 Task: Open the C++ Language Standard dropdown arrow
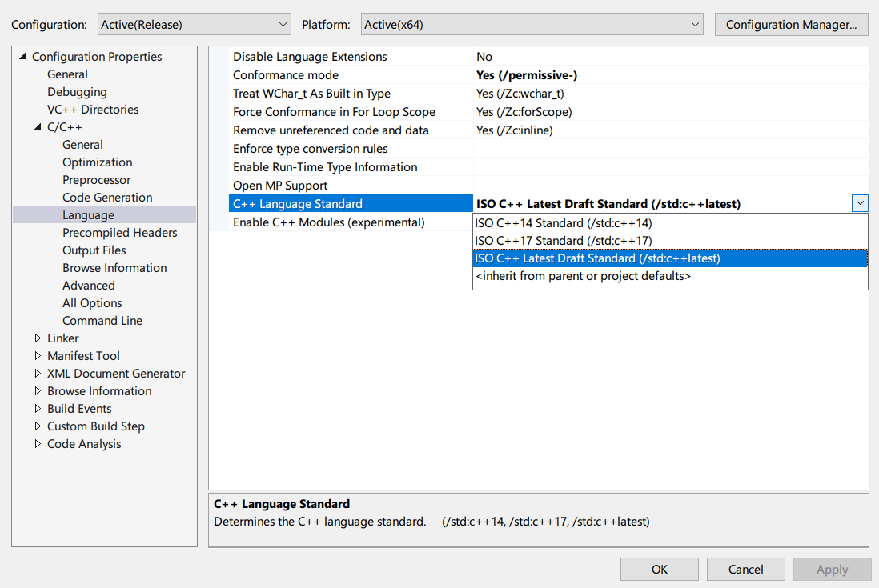coord(860,203)
